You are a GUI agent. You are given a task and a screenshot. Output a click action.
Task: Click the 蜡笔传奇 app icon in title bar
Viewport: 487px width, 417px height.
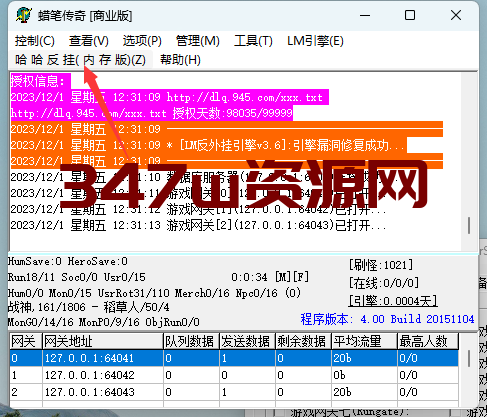tap(23, 15)
